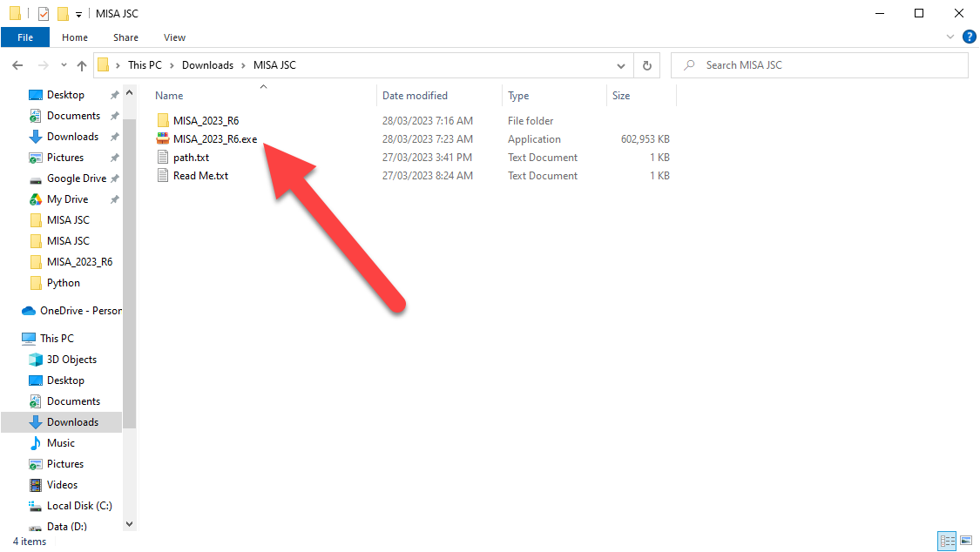980x552 pixels.
Task: Open recent locations dropdown arrow
Action: (x=64, y=65)
